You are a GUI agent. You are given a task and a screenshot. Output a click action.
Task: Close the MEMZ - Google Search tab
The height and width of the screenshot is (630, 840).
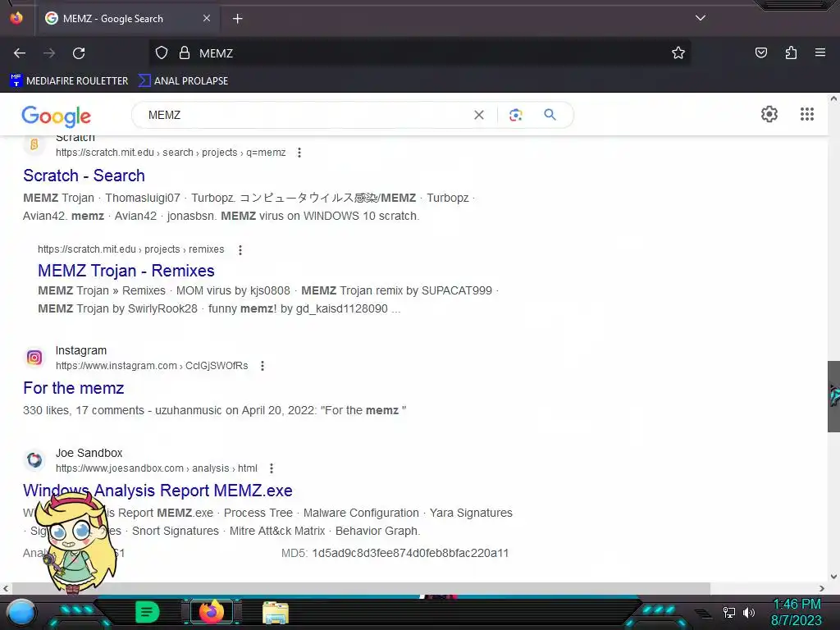[x=207, y=18]
